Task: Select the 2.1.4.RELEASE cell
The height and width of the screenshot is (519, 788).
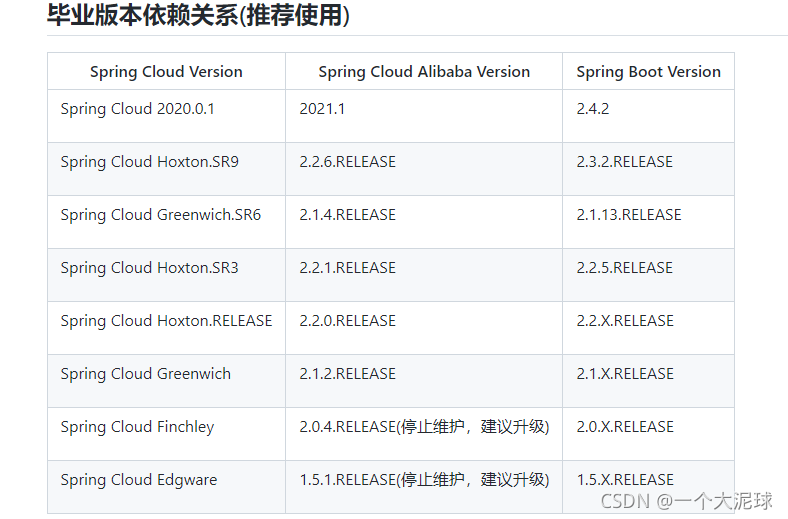Action: [x=424, y=222]
